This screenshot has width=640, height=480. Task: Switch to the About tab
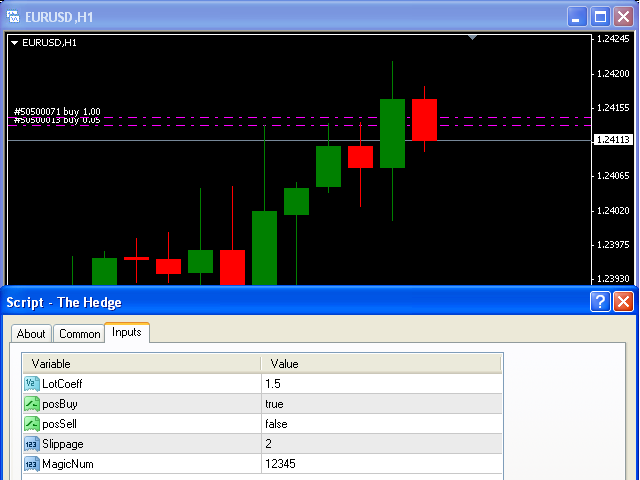tap(31, 334)
